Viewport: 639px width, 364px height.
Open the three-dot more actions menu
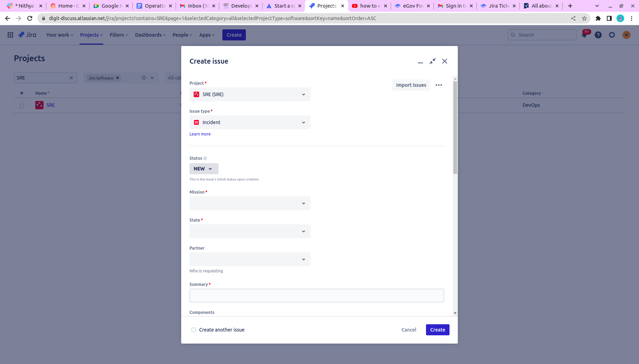(439, 85)
